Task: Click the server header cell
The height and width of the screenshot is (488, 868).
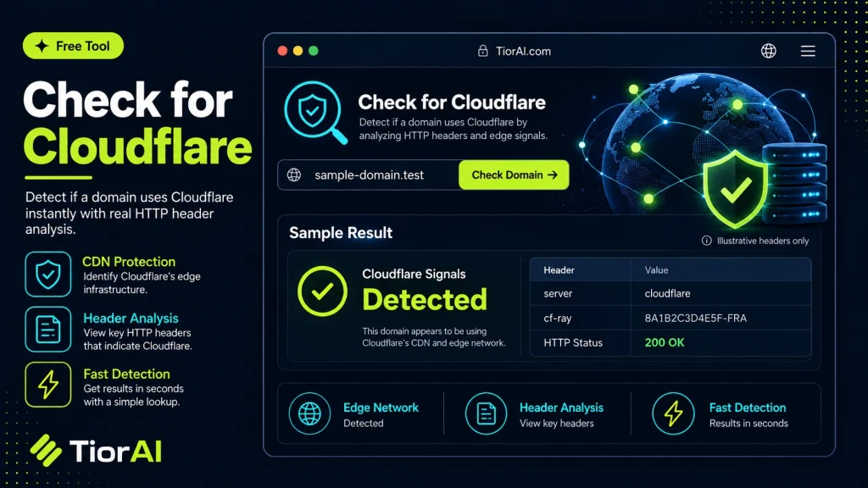Action: 580,294
